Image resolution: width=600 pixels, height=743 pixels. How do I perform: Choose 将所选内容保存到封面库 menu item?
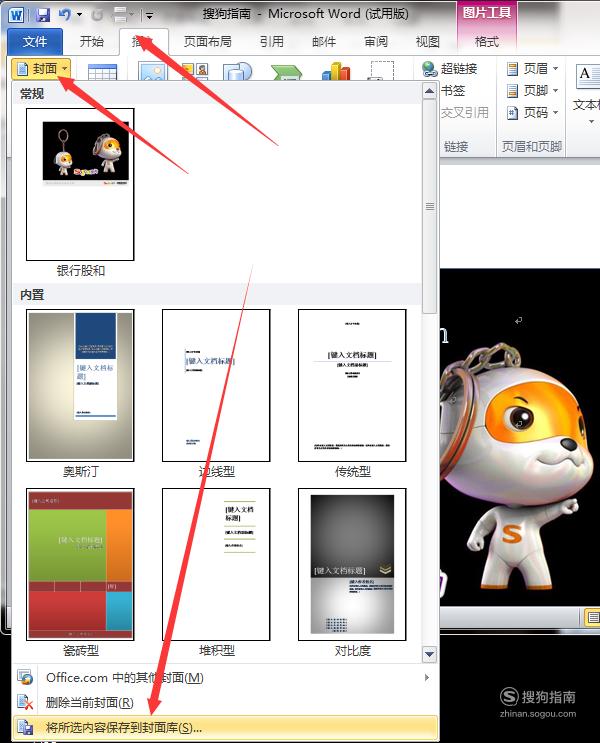click(224, 727)
